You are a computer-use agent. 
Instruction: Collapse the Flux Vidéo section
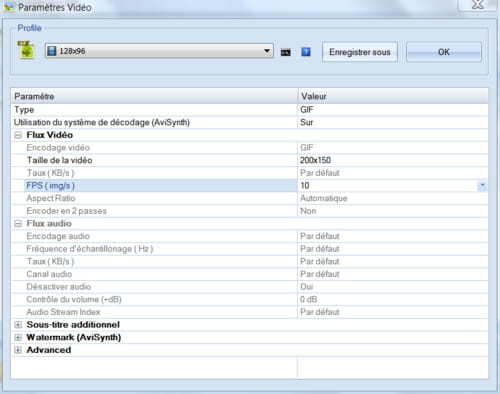point(18,135)
